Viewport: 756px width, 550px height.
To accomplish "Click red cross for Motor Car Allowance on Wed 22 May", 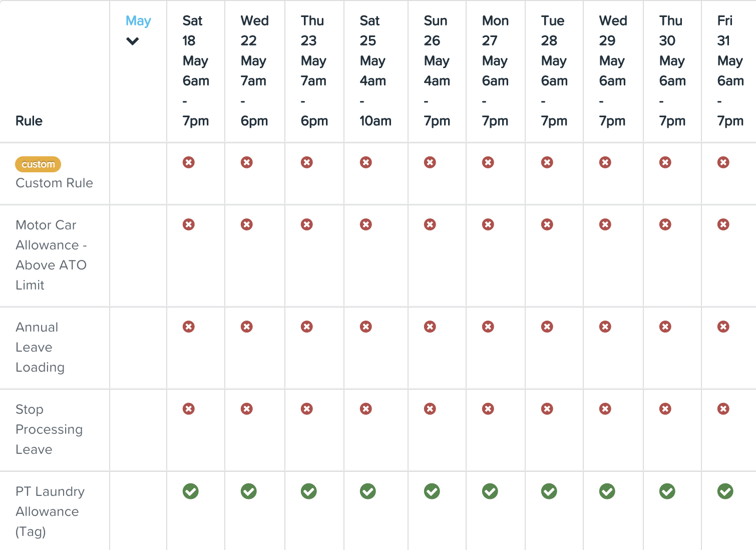I will click(x=247, y=224).
